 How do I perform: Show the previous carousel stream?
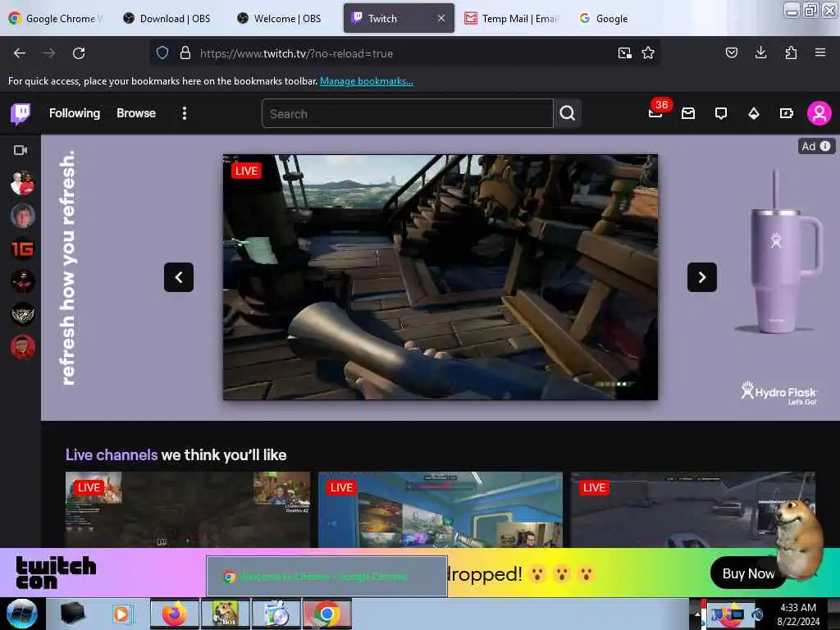tap(179, 277)
